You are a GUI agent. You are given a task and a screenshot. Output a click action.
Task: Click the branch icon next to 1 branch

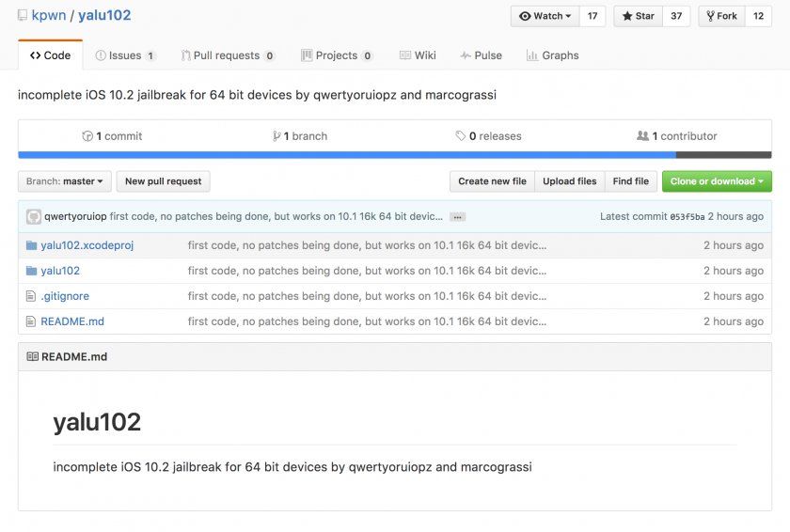click(x=276, y=136)
